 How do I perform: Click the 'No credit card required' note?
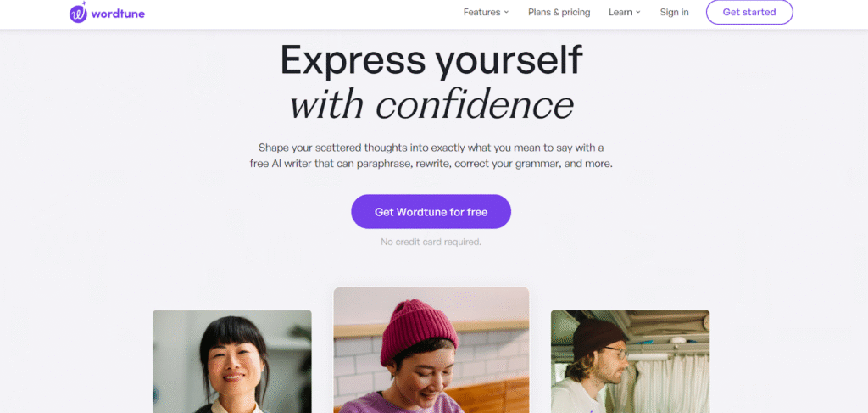pos(431,242)
